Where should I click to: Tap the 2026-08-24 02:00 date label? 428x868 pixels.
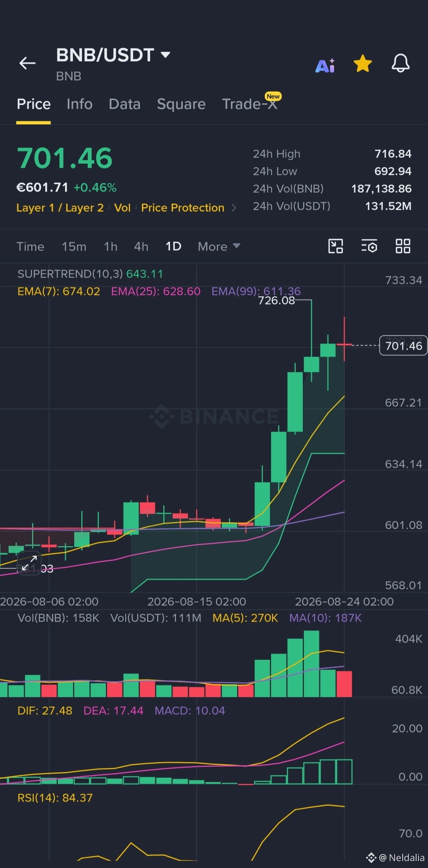click(x=344, y=602)
